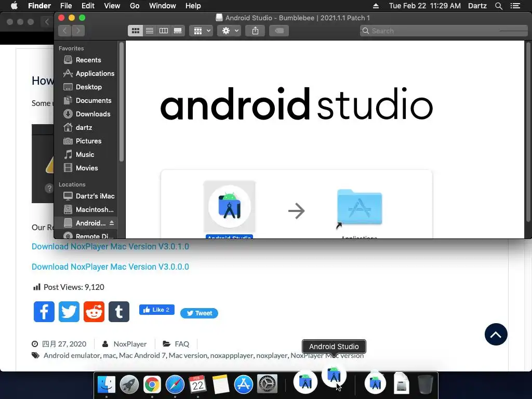Click the Facebook Like button

coord(157,310)
